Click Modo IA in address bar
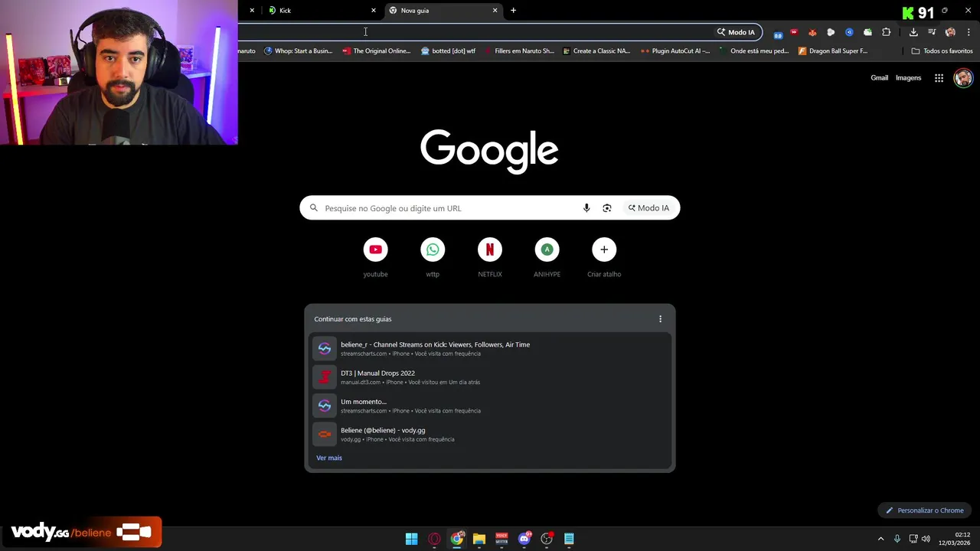980x551 pixels. [x=736, y=32]
